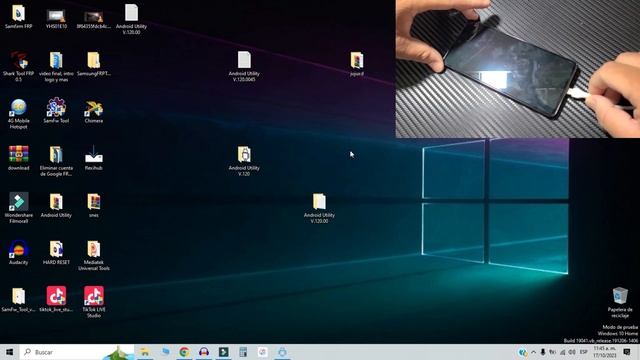Open the Samfirm FRP folder
Screen dimensions: 640x360
point(18,16)
